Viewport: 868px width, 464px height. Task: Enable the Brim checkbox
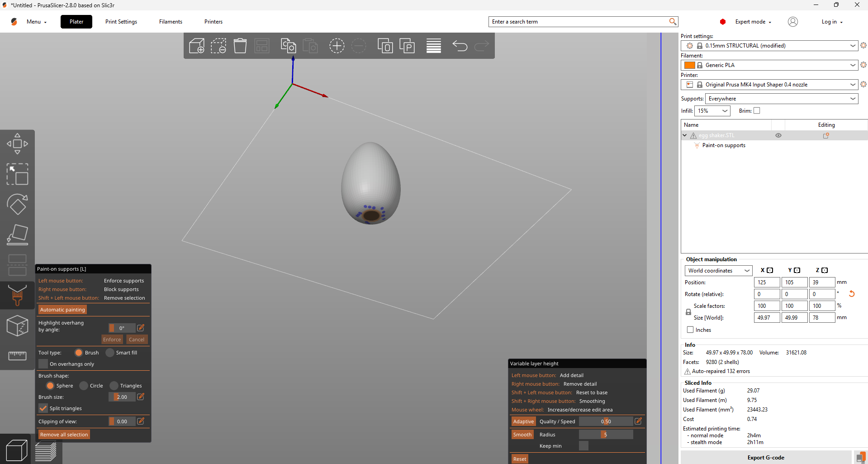(x=757, y=111)
